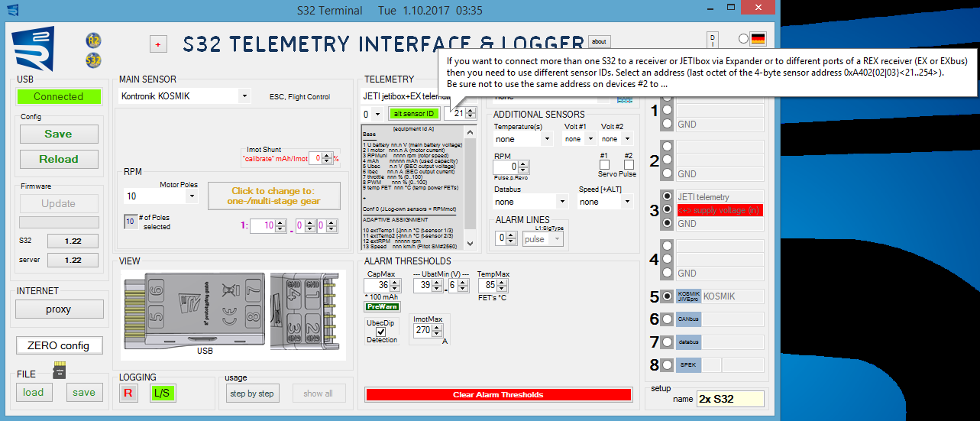Reload the configuration
The image size is (980, 421).
59,159
